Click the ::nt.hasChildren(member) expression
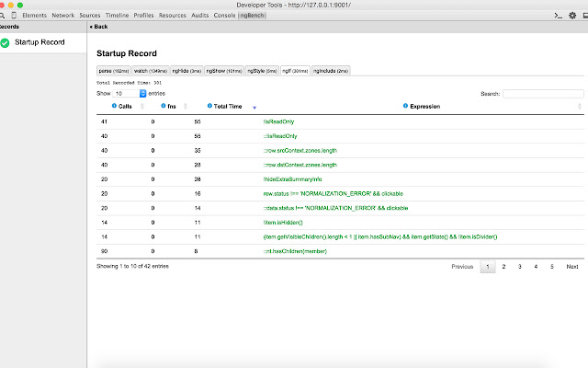Viewport: 588px width, 368px height. (x=295, y=251)
